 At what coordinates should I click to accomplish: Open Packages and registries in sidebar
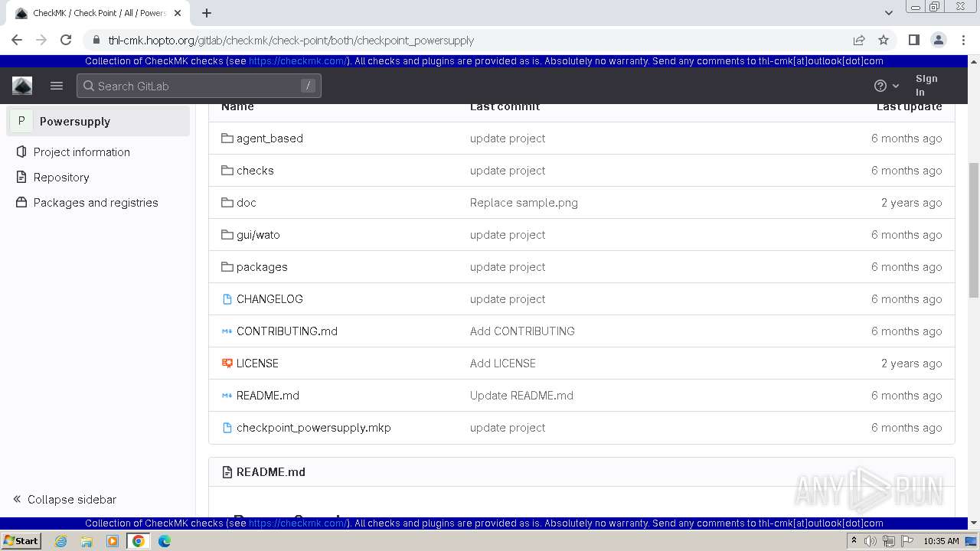[96, 202]
